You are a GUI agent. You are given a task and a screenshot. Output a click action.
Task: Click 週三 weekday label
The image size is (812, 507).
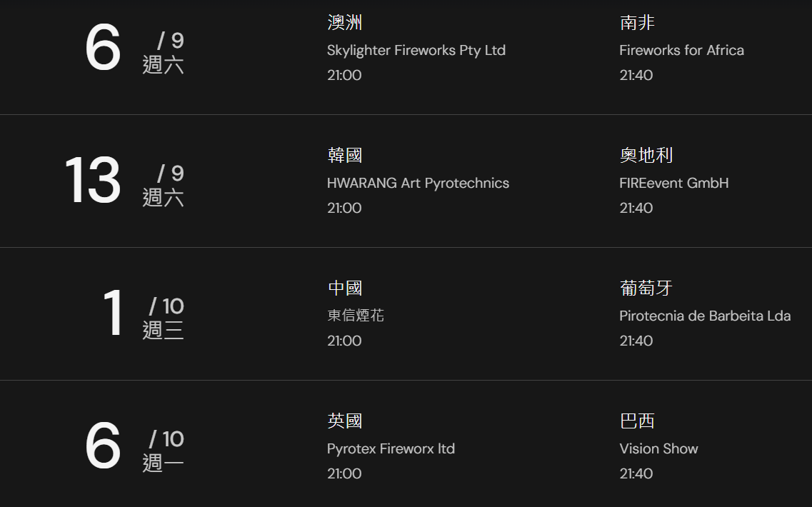pyautogui.click(x=163, y=331)
